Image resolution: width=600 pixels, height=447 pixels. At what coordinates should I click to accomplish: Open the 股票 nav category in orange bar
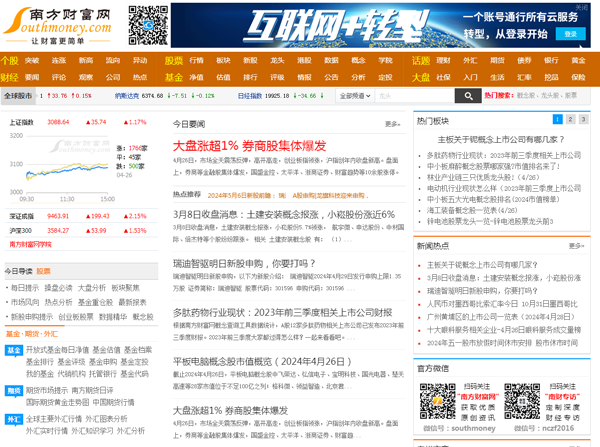[x=174, y=60]
